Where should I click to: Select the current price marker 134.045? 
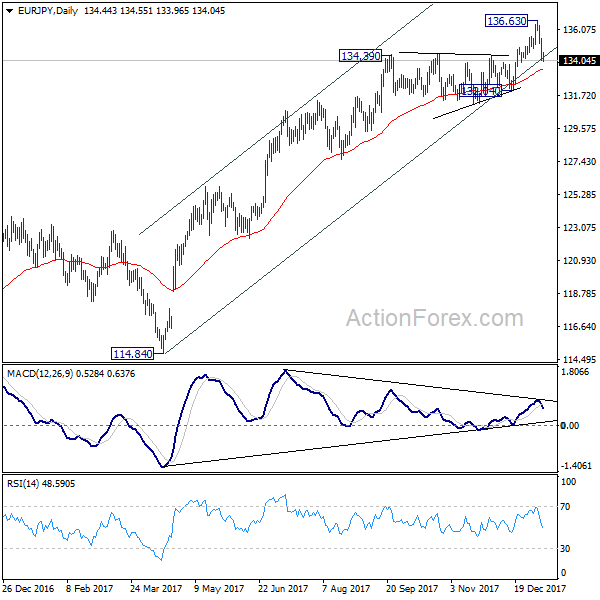[579, 61]
